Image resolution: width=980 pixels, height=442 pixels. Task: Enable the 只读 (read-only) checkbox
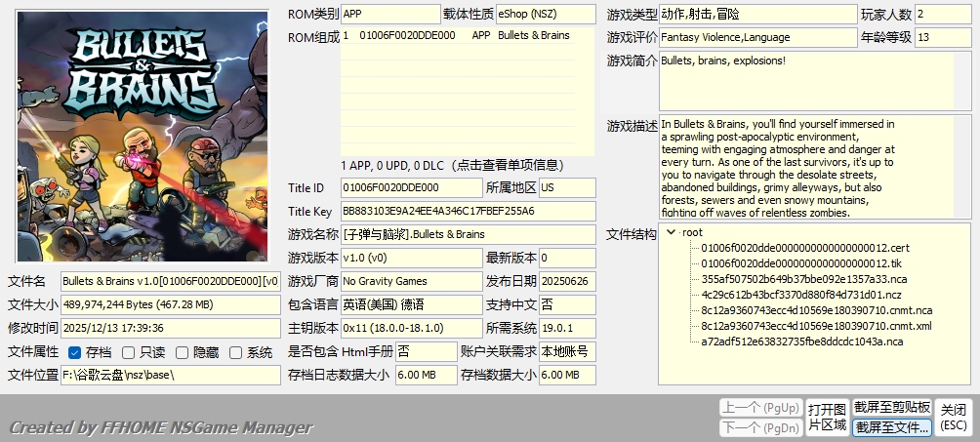pyautogui.click(x=129, y=352)
